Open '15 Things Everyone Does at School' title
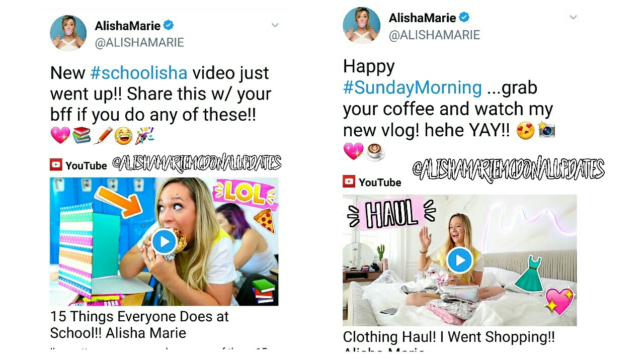The height and width of the screenshot is (362, 644). (139, 325)
